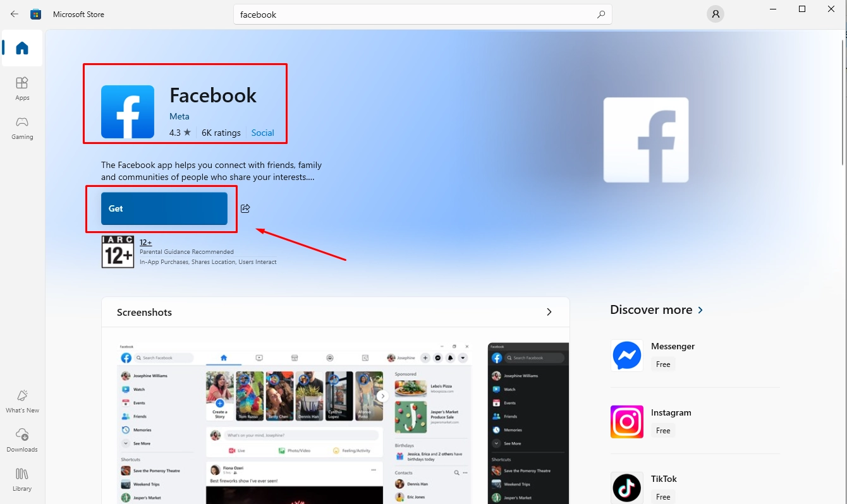
Task: Click the In-App Purchases, Shares Location text
Action: click(208, 262)
